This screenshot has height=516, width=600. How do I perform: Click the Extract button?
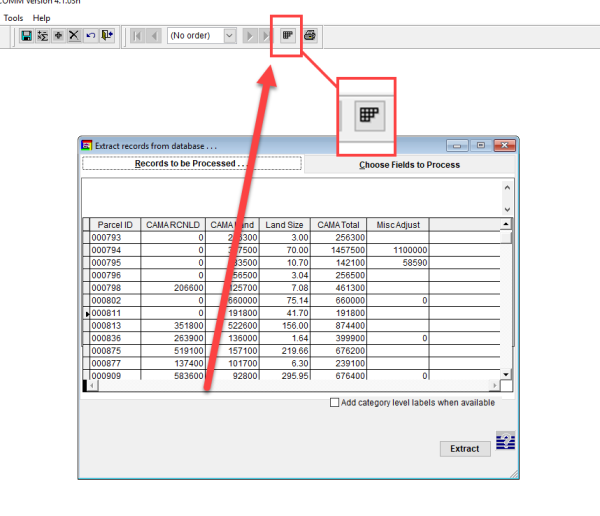465,449
